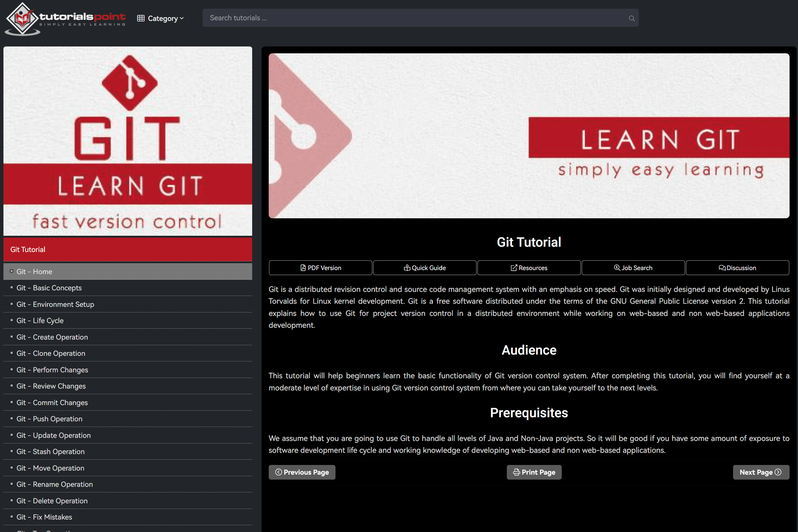The height and width of the screenshot is (532, 798).
Task: Click the tutorialspoint logo icon
Action: point(22,19)
